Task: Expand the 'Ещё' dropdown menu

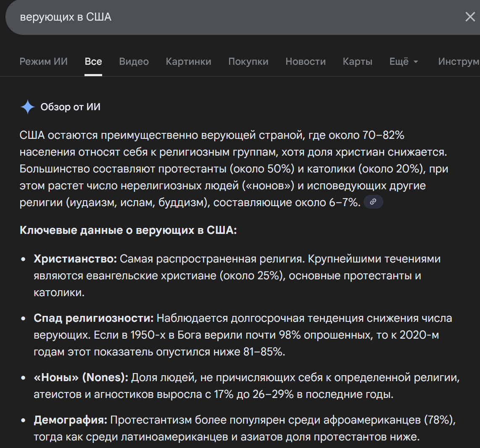Action: [404, 61]
